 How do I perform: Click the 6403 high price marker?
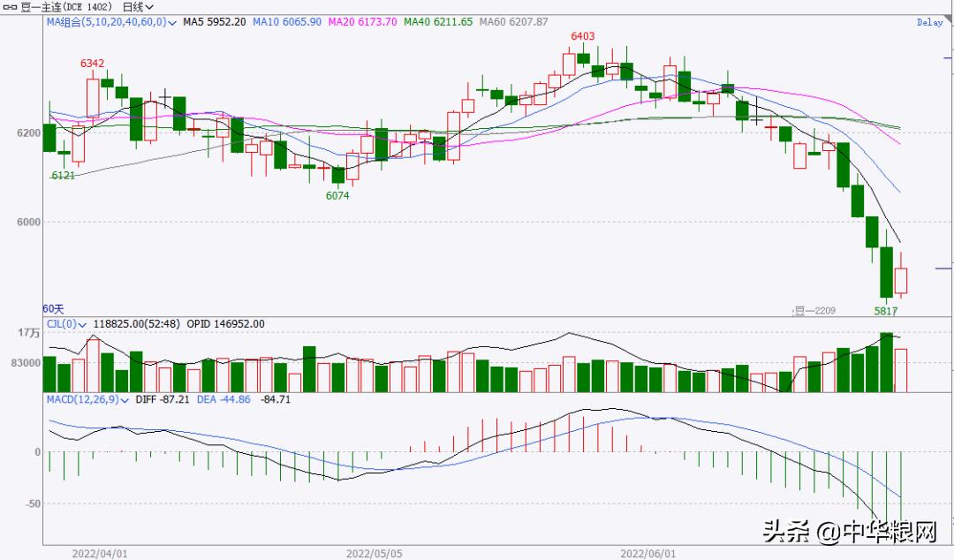coord(582,36)
